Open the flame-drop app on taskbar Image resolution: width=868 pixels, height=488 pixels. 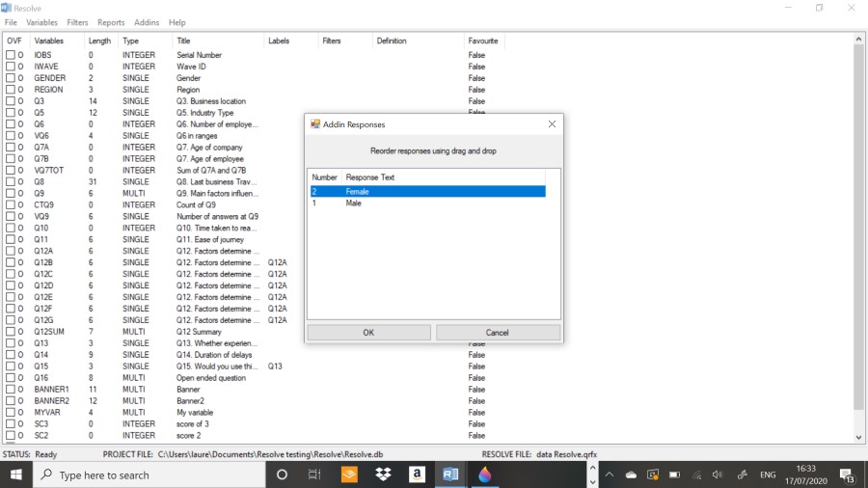[485, 474]
